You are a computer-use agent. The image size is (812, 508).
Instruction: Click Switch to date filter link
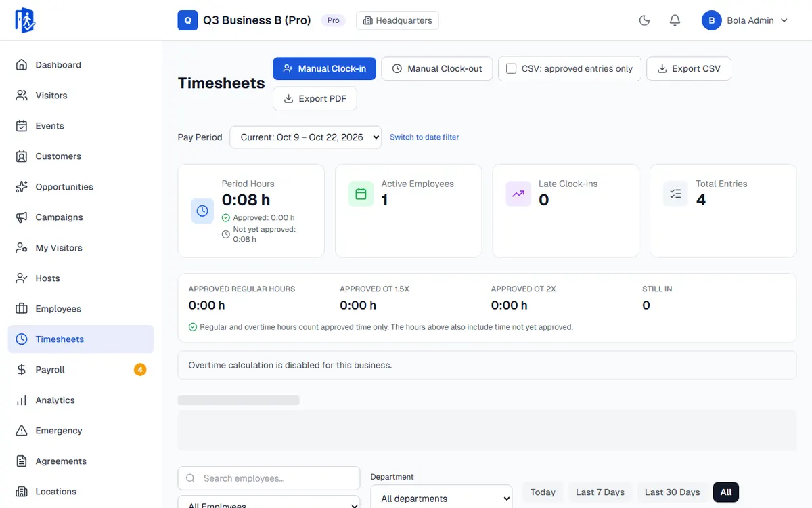(x=424, y=137)
